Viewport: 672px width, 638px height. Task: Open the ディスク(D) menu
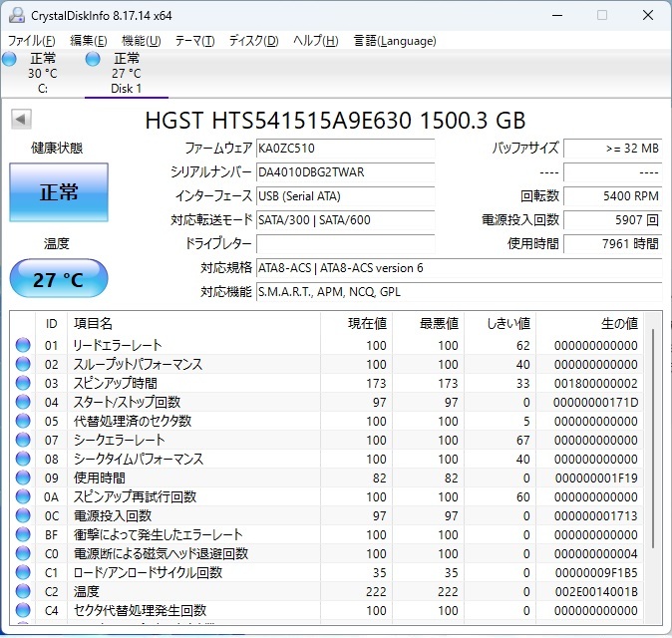253,41
